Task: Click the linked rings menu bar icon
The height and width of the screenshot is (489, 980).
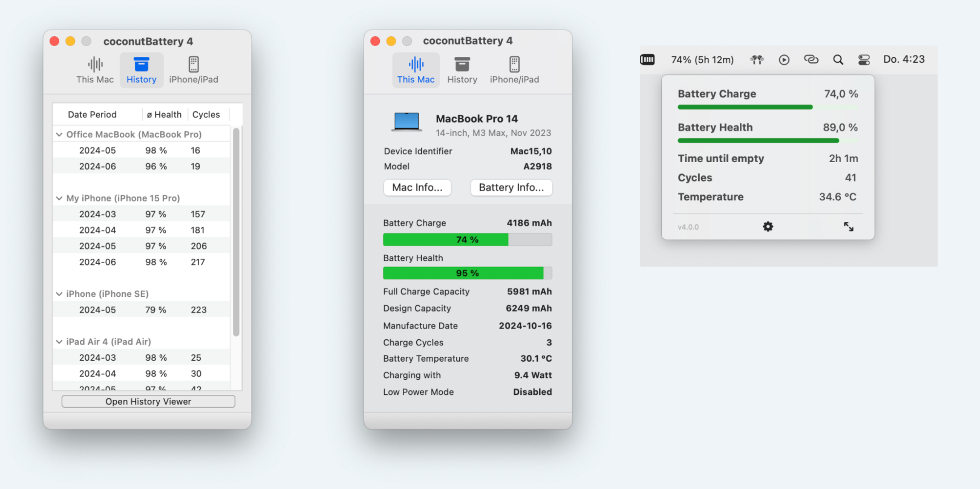Action: [811, 60]
